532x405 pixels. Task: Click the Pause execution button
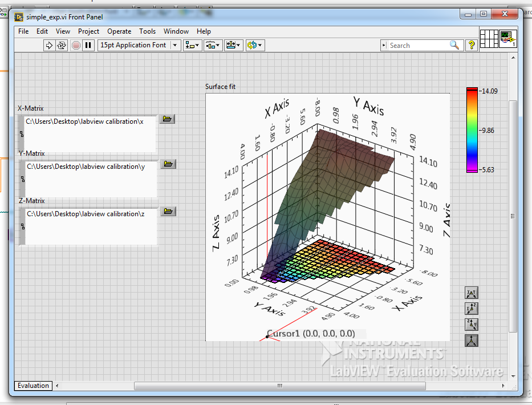pyautogui.click(x=88, y=45)
